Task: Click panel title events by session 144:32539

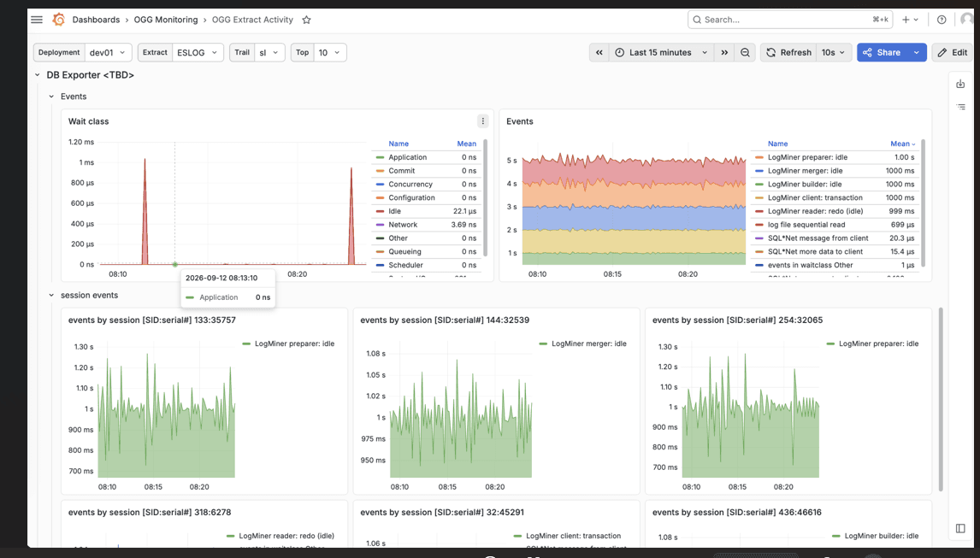Action: pyautogui.click(x=445, y=320)
